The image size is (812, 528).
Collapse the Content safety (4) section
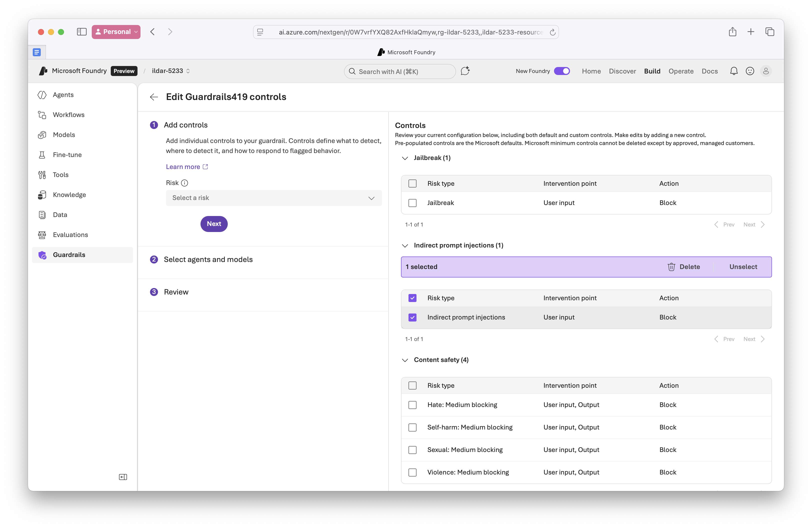point(405,360)
